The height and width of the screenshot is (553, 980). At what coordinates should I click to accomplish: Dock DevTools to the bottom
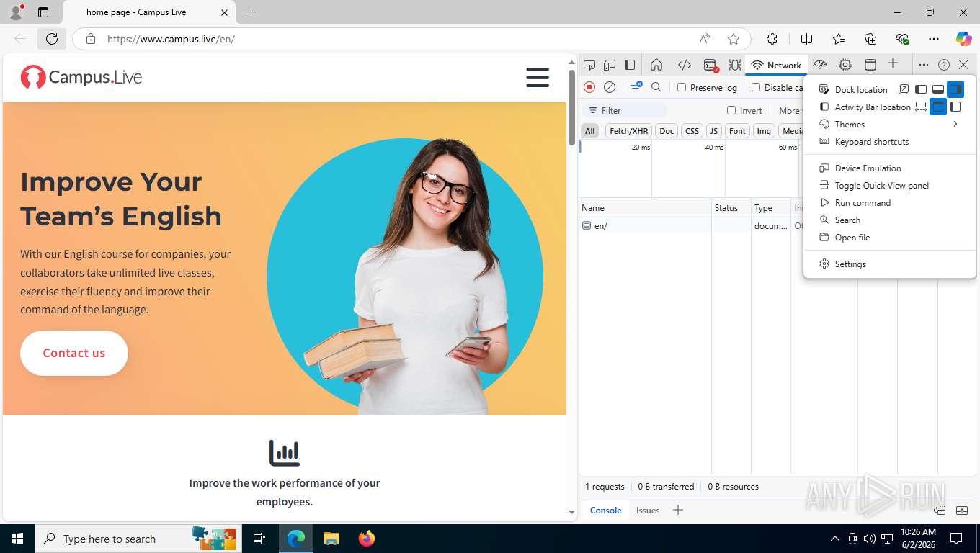click(938, 89)
